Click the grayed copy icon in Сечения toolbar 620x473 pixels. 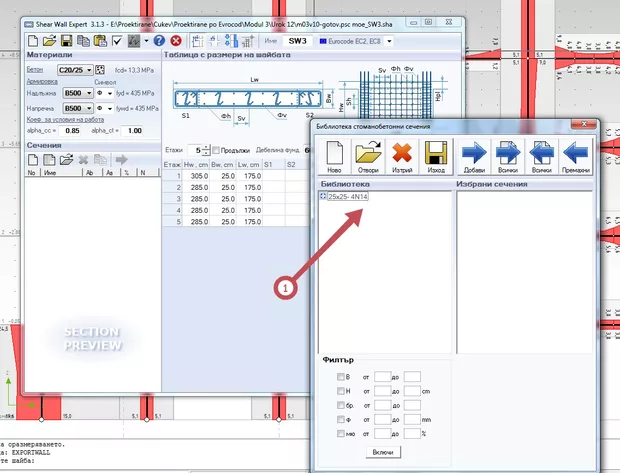[x=100, y=160]
